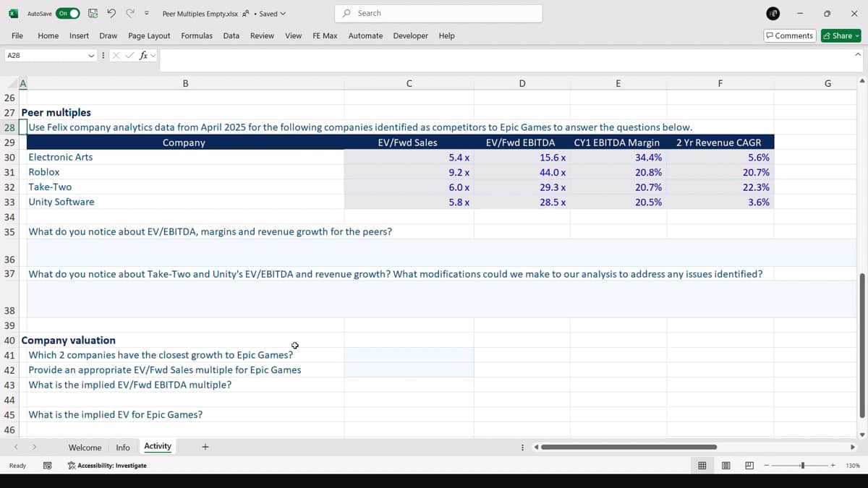Select column F header

(720, 83)
